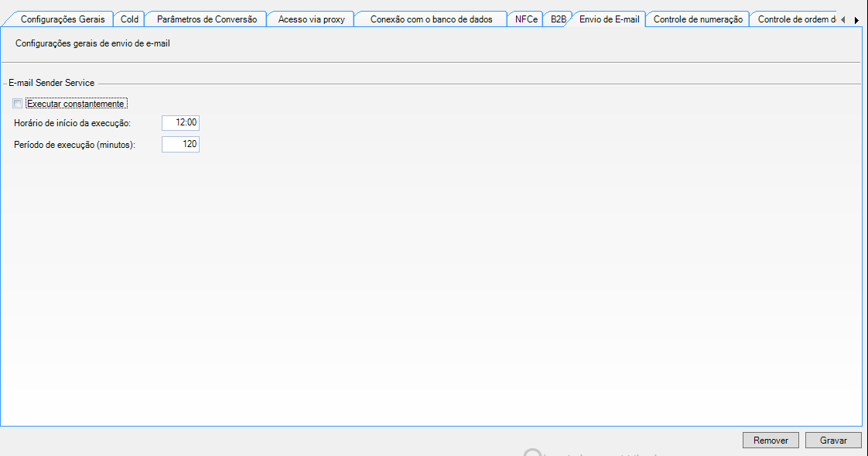
Task: Enable Executar constantemente checkbox
Action: 18,104
